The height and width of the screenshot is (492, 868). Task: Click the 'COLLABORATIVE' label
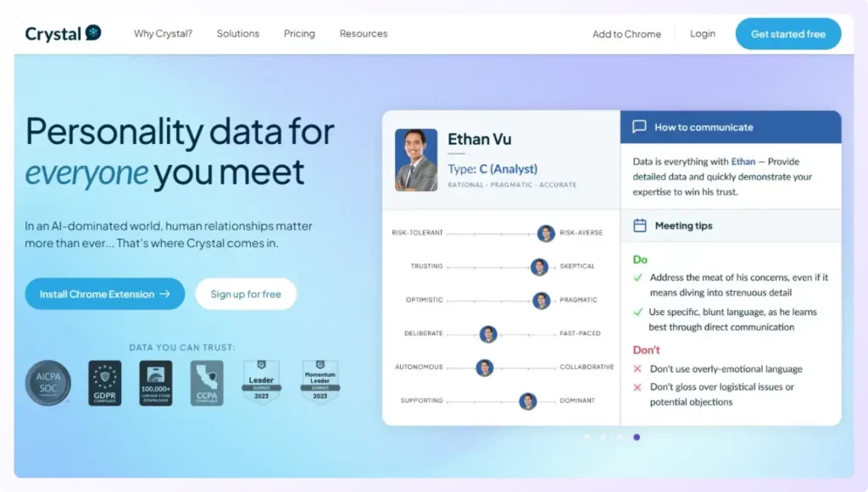[x=587, y=367]
